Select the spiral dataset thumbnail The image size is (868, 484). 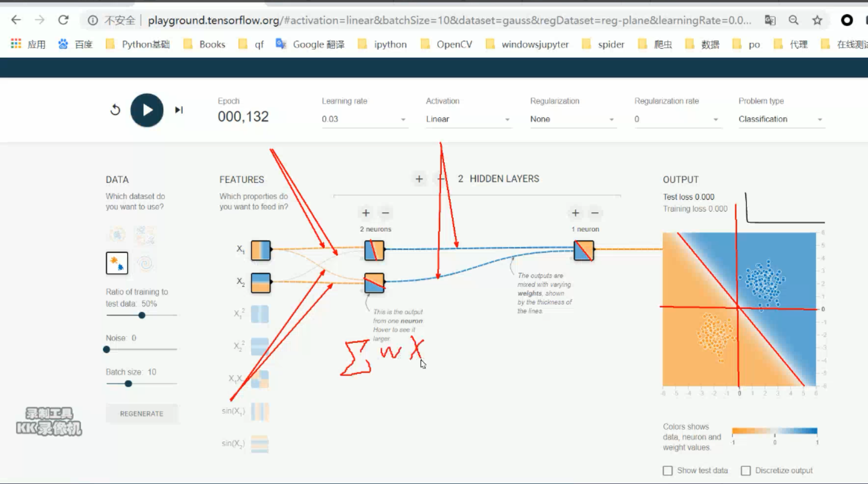145,263
